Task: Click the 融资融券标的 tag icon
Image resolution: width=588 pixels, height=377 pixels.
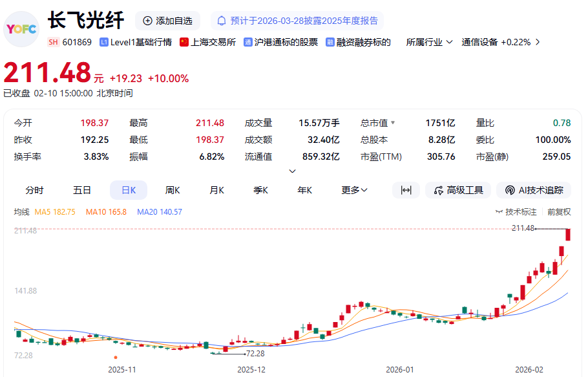Action: [330, 42]
